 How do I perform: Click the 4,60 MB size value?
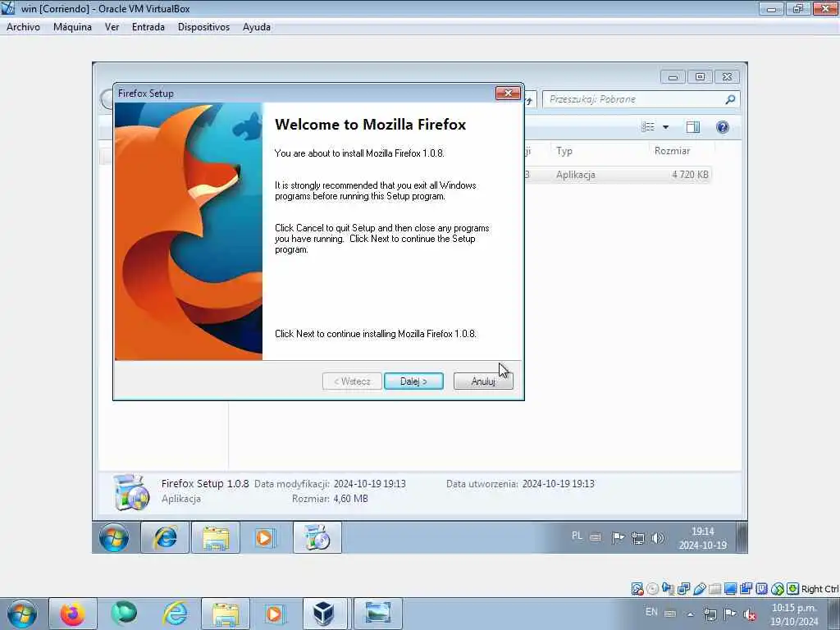point(350,499)
